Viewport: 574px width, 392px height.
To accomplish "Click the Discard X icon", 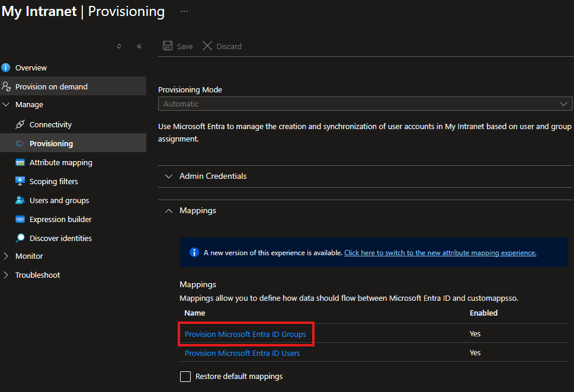I will point(207,46).
